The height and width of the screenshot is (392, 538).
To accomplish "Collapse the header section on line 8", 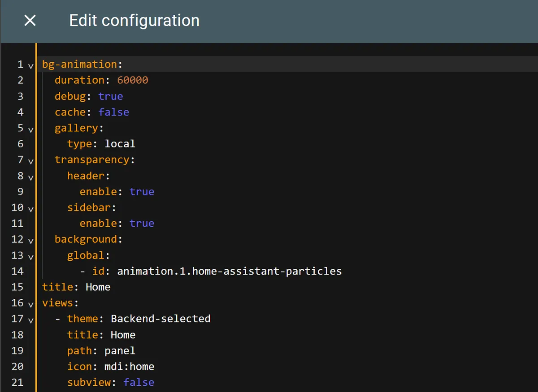I will pos(30,177).
